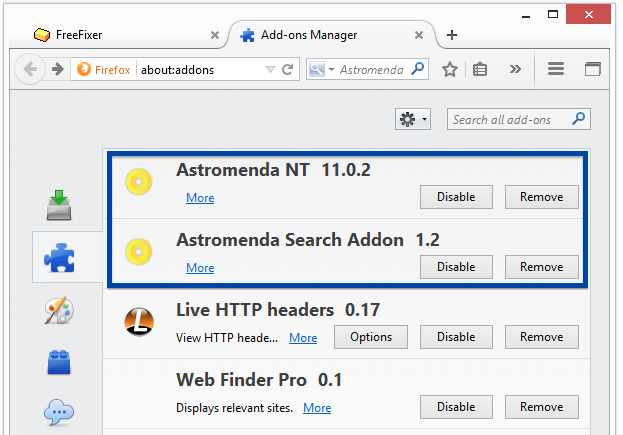Click the Live HTTP headers icon

point(139,322)
